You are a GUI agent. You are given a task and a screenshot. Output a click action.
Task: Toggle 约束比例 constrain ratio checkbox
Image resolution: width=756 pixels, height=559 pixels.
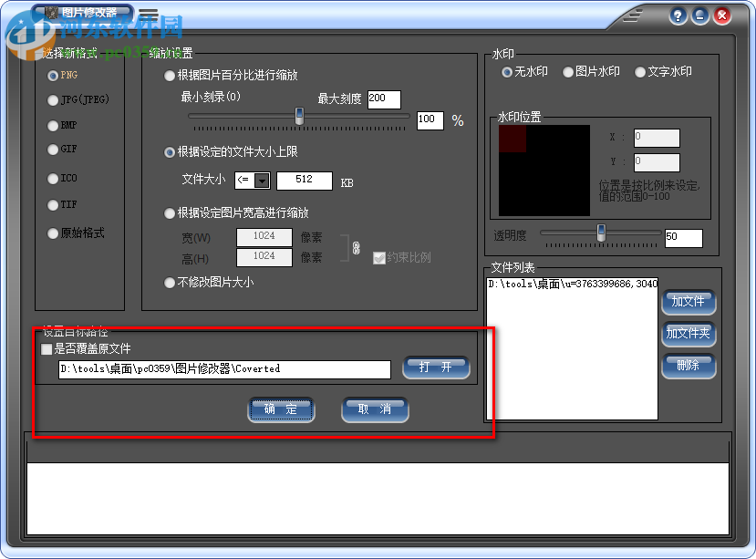coord(379,258)
